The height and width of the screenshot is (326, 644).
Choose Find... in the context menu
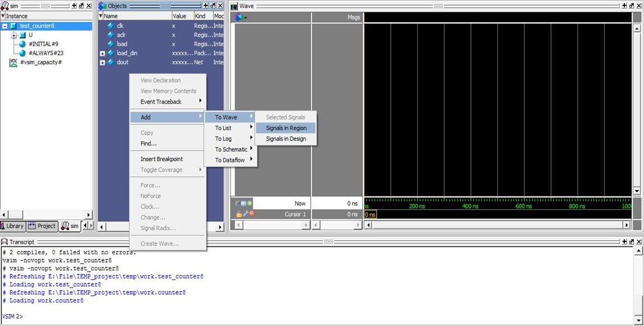tap(167, 144)
